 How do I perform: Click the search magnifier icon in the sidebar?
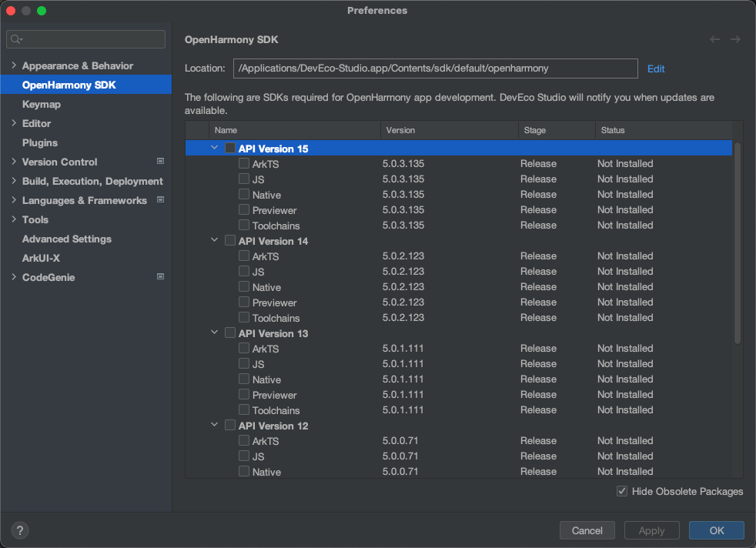(x=16, y=39)
